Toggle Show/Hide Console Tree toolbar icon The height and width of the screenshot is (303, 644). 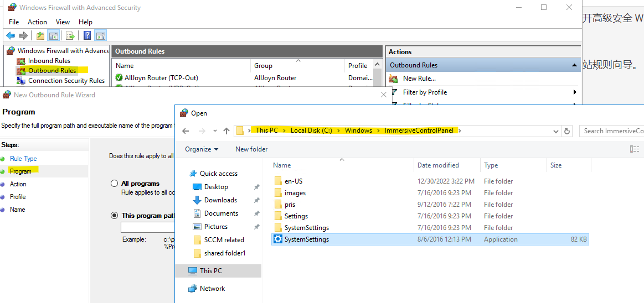pos(53,36)
